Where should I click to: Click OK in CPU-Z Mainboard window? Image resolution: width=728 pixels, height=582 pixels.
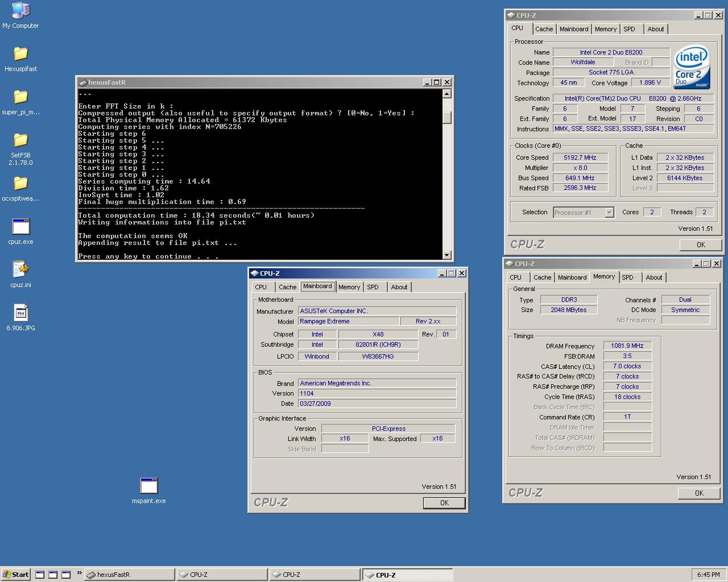(444, 503)
